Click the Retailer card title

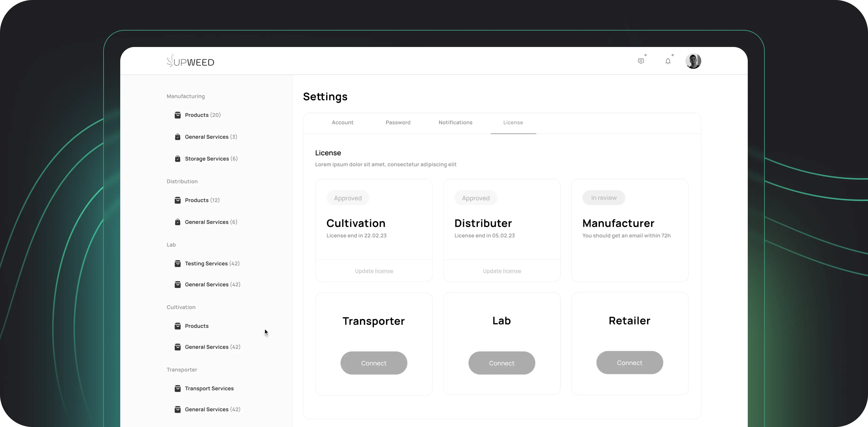tap(629, 321)
